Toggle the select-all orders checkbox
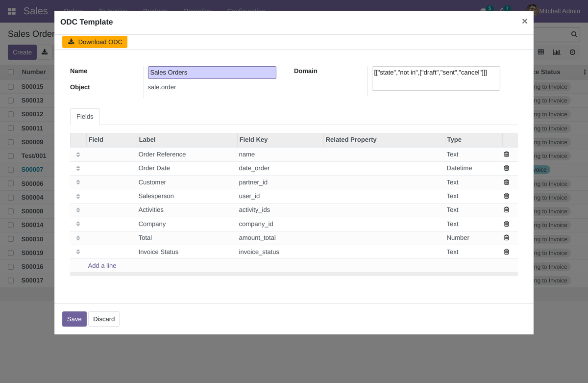This screenshot has height=383, width=588. pyautogui.click(x=11, y=72)
